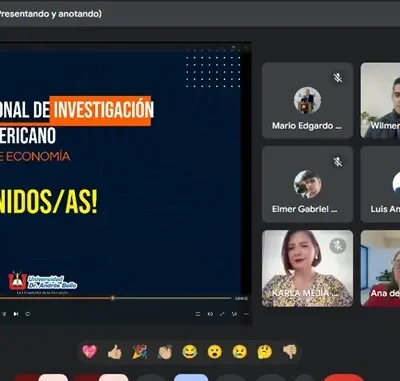The image size is (400, 381).
Task: Click the 'Presentando y anotando)' header text
Action: 51,14
